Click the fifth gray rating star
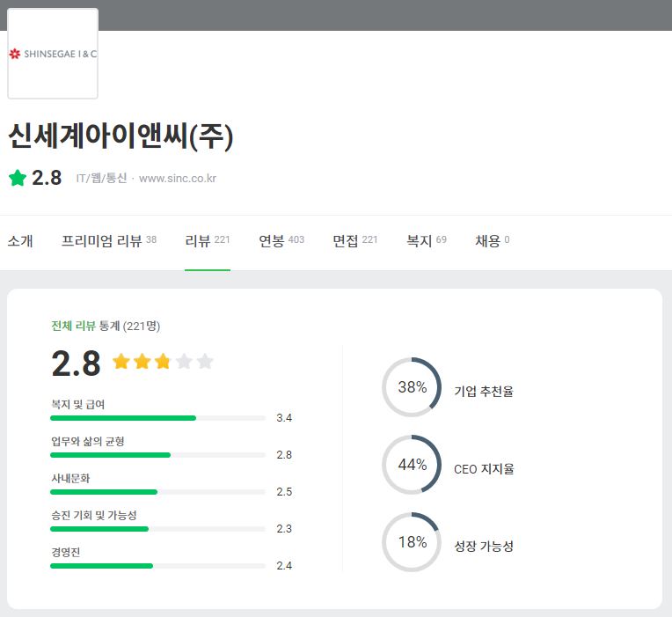This screenshot has height=617, width=672. pyautogui.click(x=205, y=362)
